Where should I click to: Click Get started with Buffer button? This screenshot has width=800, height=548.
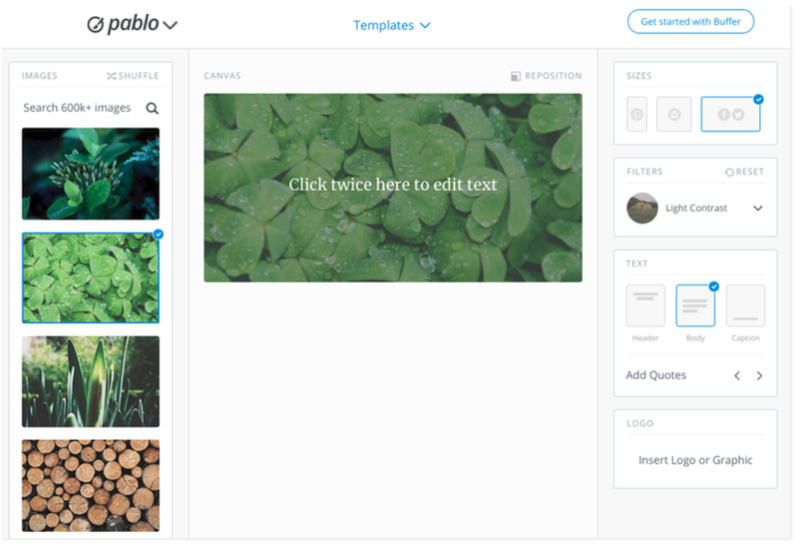point(690,21)
